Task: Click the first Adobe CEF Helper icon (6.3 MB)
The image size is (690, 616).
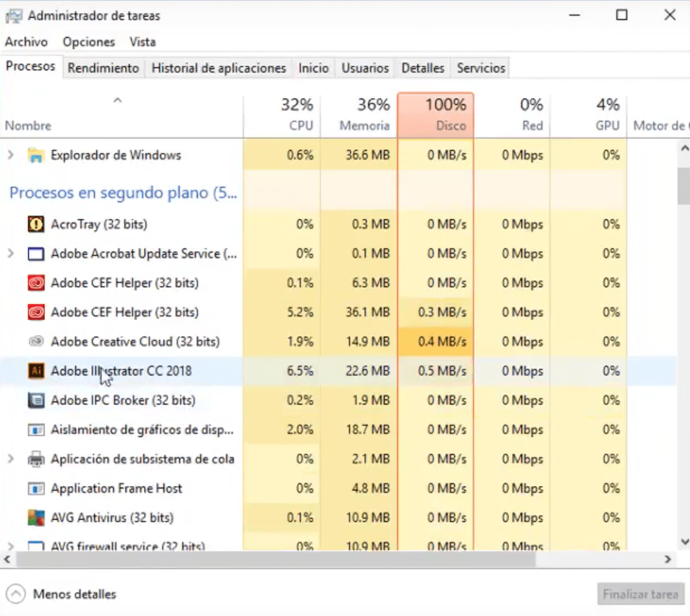Action: click(x=36, y=283)
